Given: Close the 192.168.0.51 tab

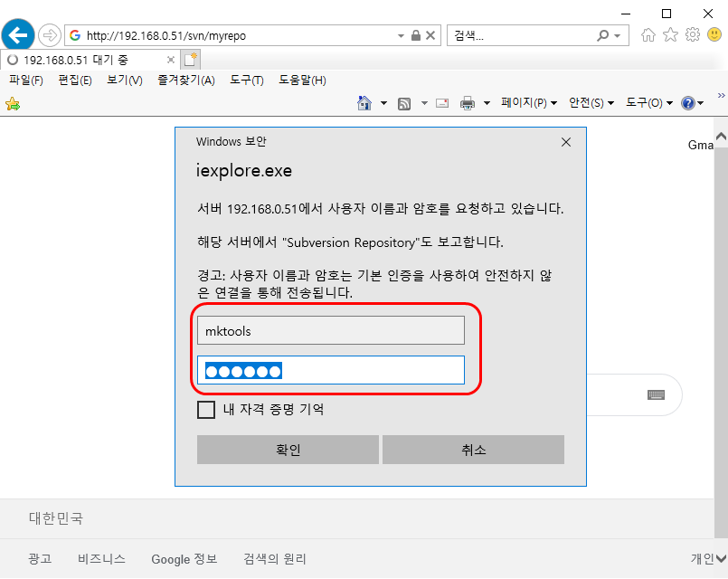Looking at the screenshot, I should click(x=171, y=60).
